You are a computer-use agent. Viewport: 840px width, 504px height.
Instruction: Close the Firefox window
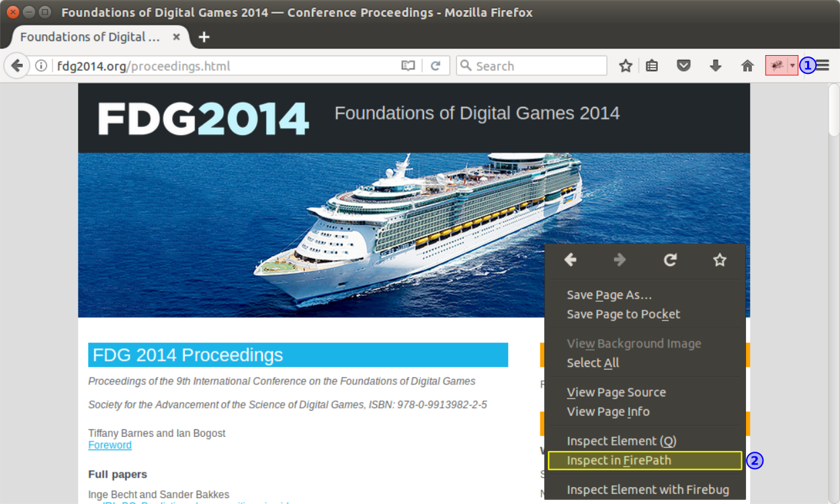[12, 12]
